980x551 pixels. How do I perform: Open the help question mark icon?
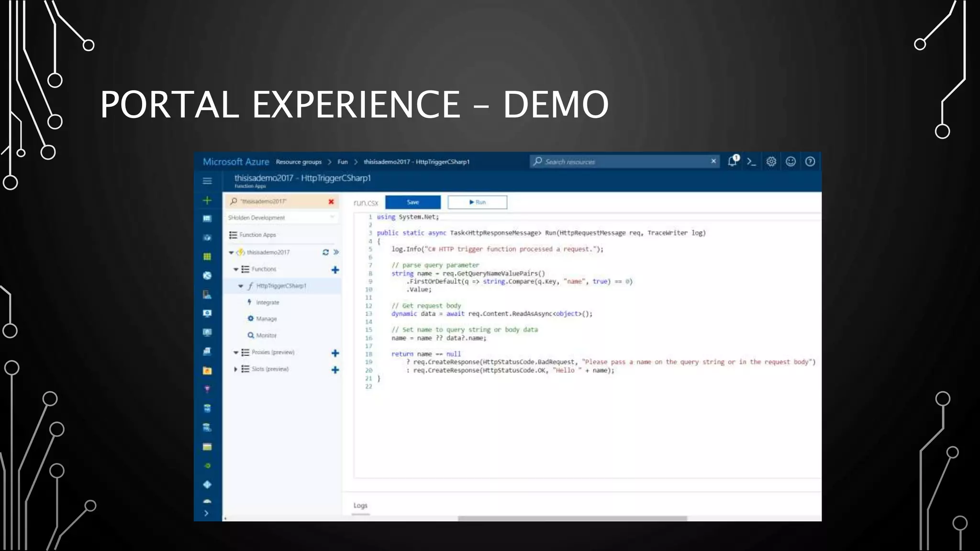tap(810, 162)
